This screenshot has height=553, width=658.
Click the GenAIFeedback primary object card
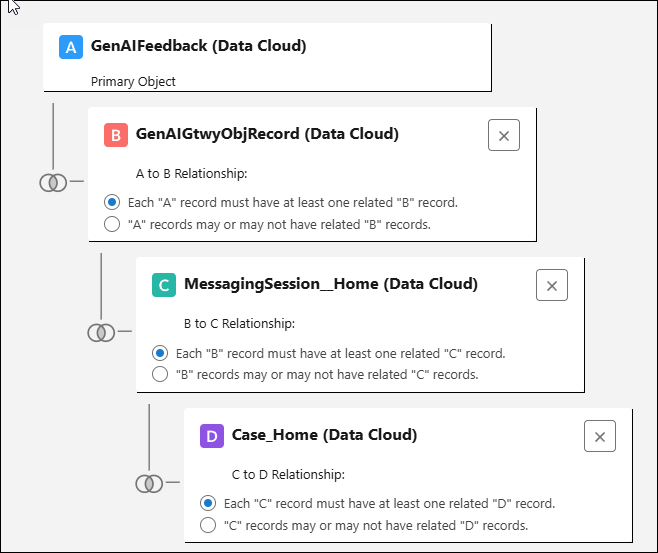pyautogui.click(x=267, y=57)
